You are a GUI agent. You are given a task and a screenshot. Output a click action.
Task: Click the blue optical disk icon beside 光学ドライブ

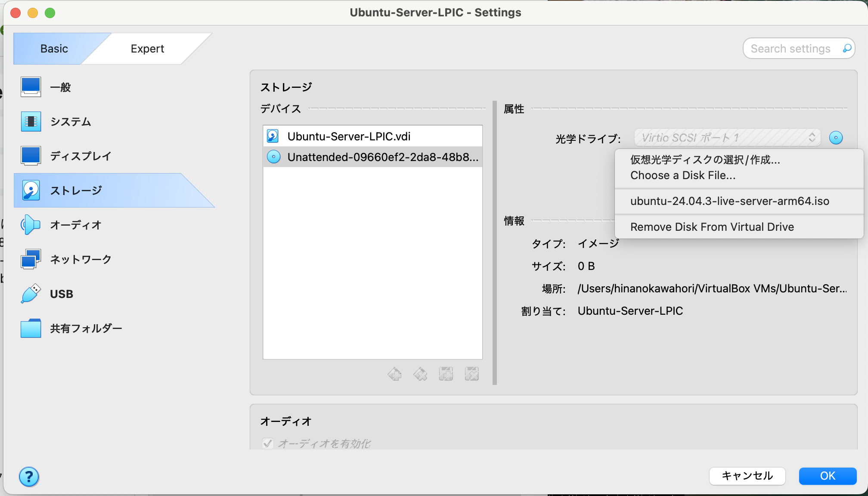pos(837,138)
